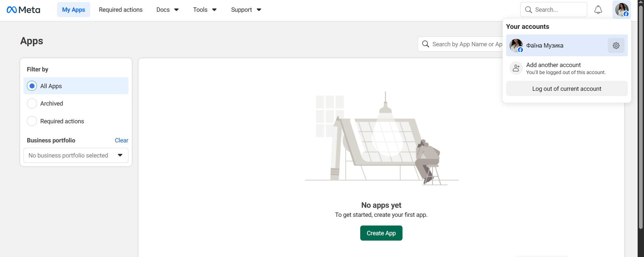The image size is (644, 257).
Task: Open the business portfolio dropdown
Action: (76, 155)
